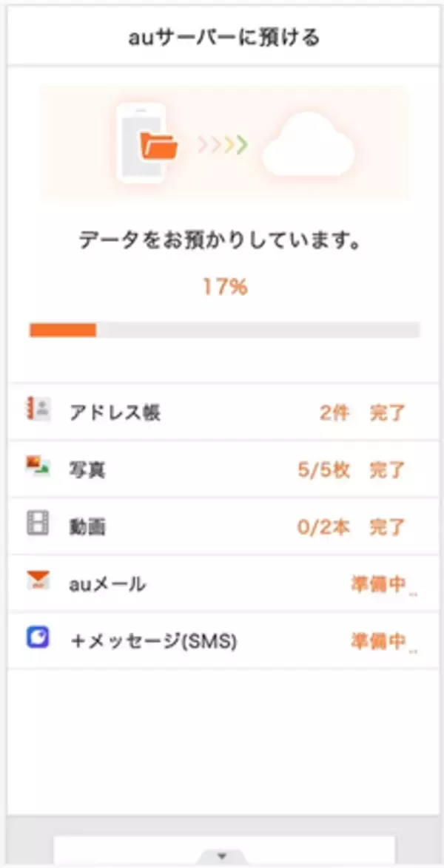This screenshot has height=868, width=444.
Task: Click the 5/5枚 完了 photo status
Action: click(351, 469)
